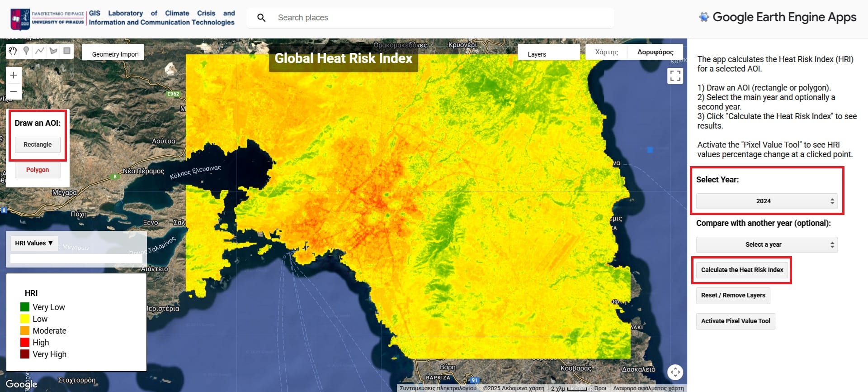Open the Select Year dropdown showing 2024
The width and height of the screenshot is (868, 392).
point(766,201)
